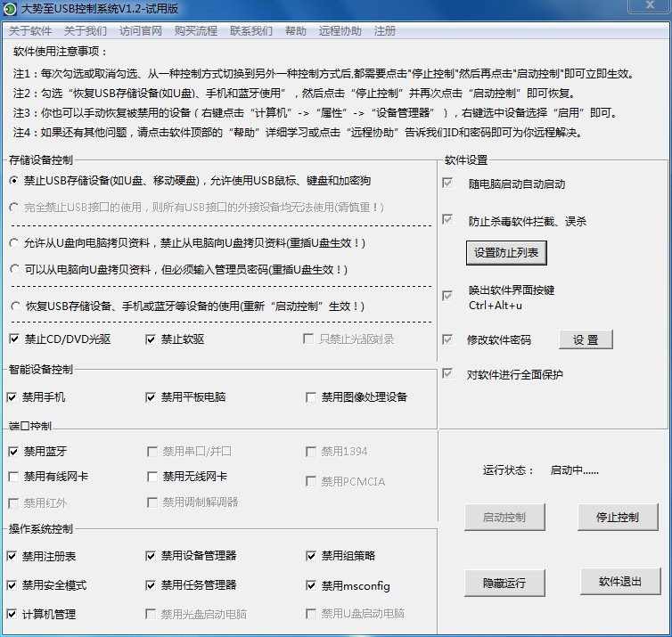This screenshot has width=672, height=637.
Task: Open the 帮助 menu
Action: (296, 30)
